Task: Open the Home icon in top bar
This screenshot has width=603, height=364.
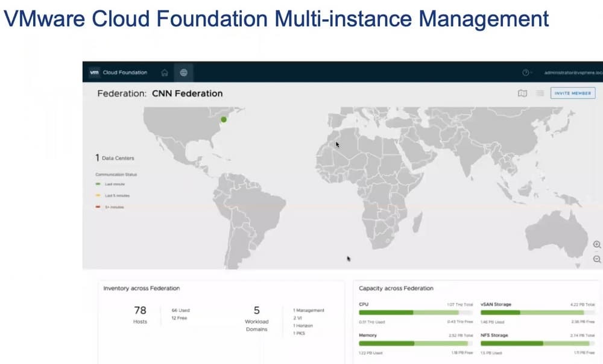Action: [165, 73]
